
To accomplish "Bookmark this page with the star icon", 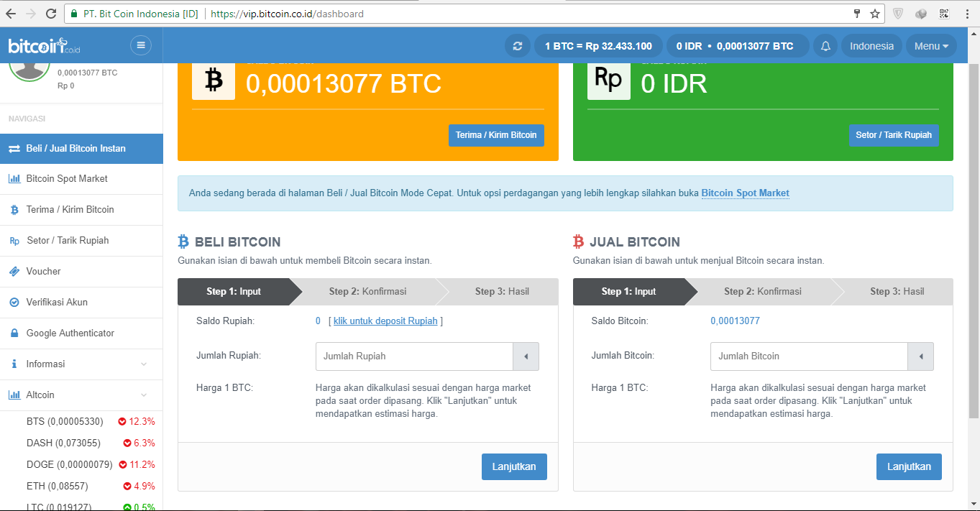I will click(875, 14).
